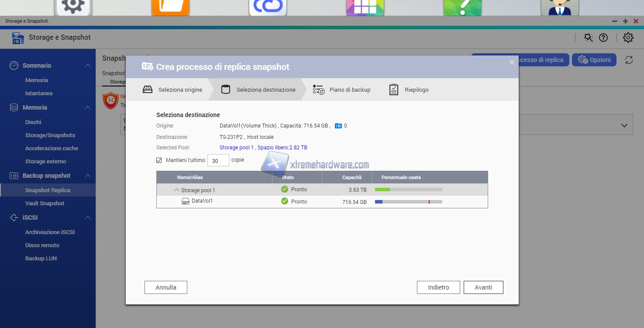Screen dimensions: 644x328
Task: Collapse the Sommario sidebar section
Action: coord(88,66)
